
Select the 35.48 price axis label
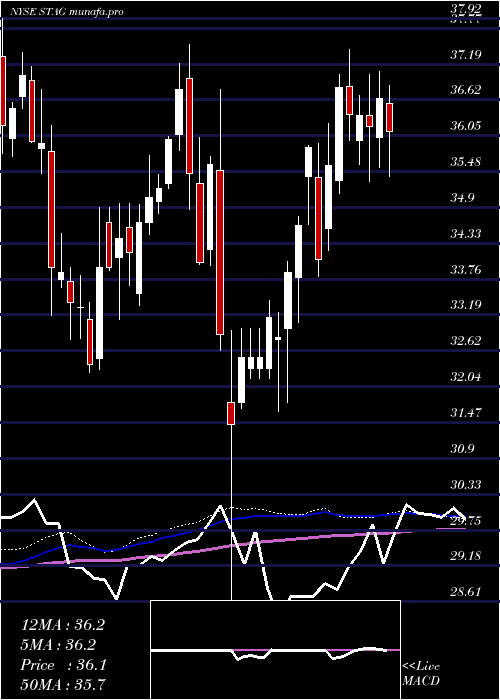(465, 162)
